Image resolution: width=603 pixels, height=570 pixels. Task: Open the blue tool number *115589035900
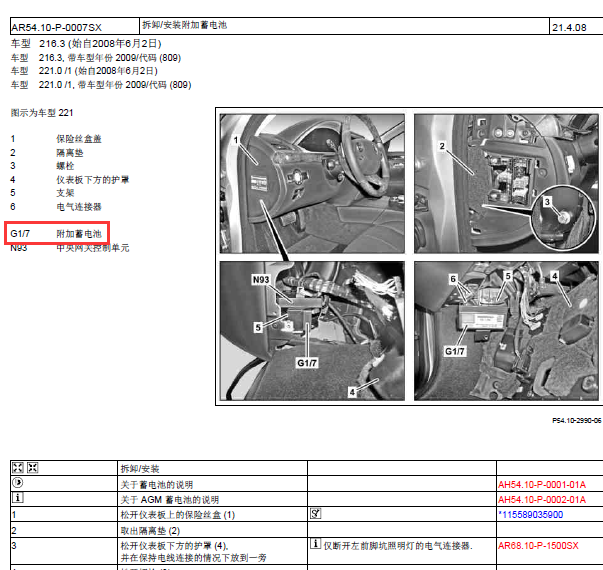pos(530,515)
